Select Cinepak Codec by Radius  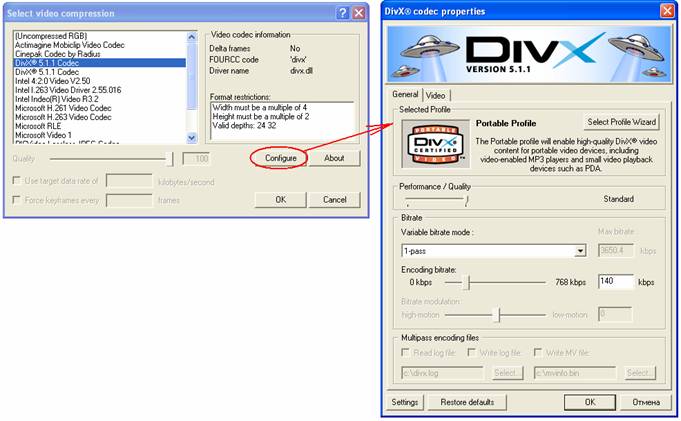coord(100,54)
